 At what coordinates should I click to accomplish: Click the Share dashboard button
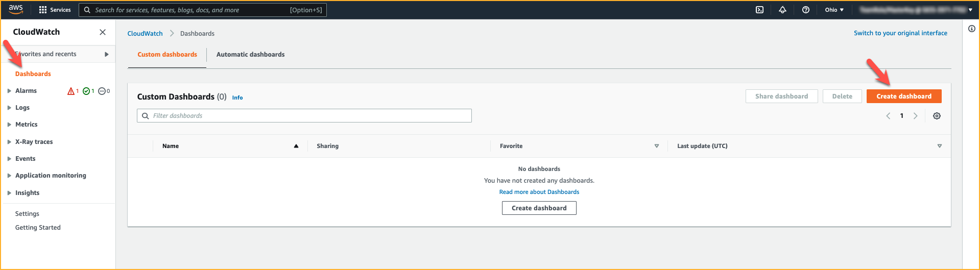(781, 96)
